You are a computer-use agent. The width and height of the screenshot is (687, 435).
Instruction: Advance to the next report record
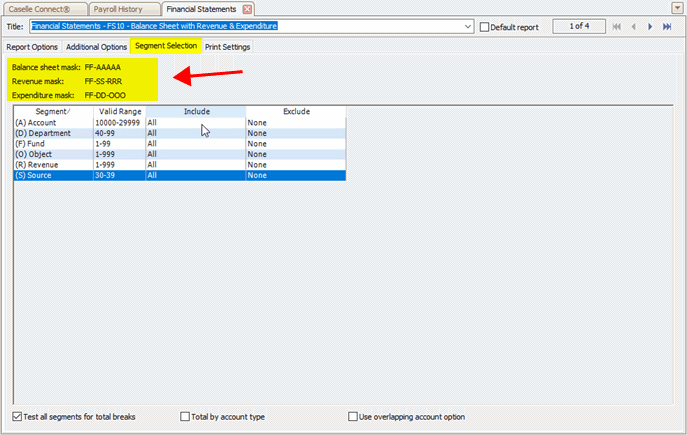(x=650, y=27)
